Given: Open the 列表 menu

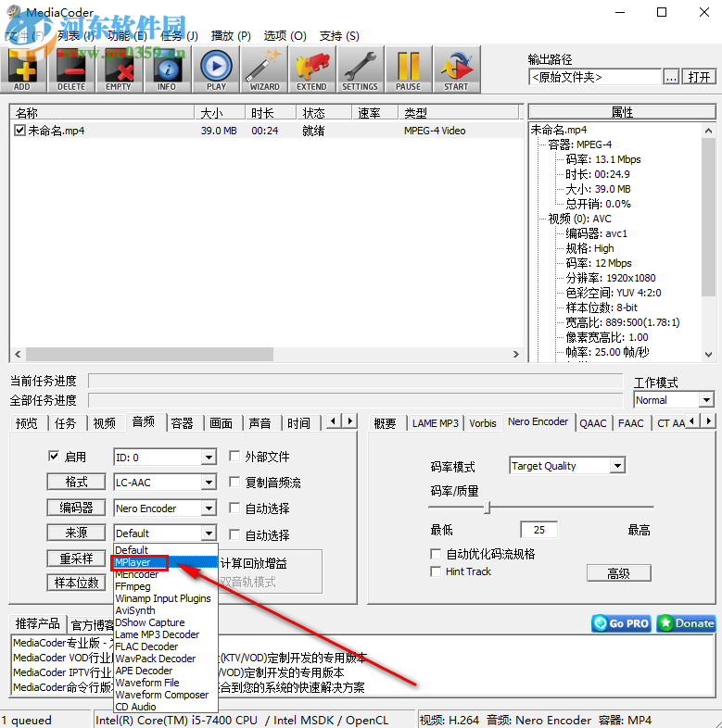Looking at the screenshot, I should (x=76, y=36).
